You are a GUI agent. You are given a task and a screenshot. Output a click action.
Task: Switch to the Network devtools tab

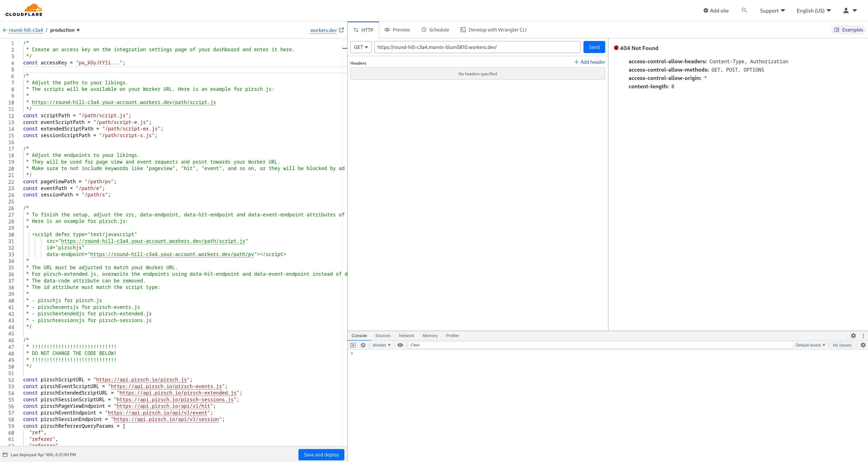(x=406, y=336)
